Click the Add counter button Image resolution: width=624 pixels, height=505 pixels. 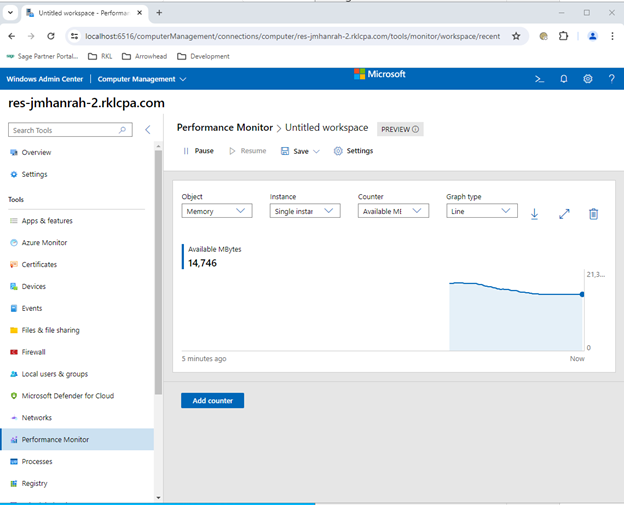tap(212, 401)
